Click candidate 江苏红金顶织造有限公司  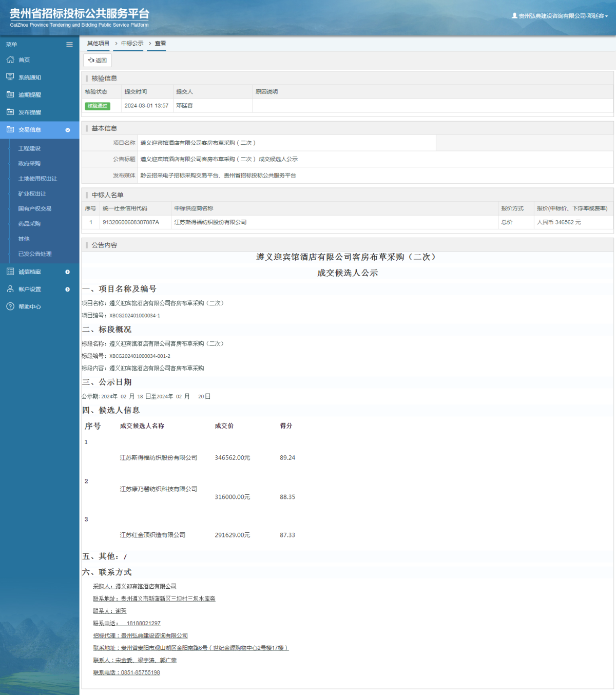[x=152, y=535]
